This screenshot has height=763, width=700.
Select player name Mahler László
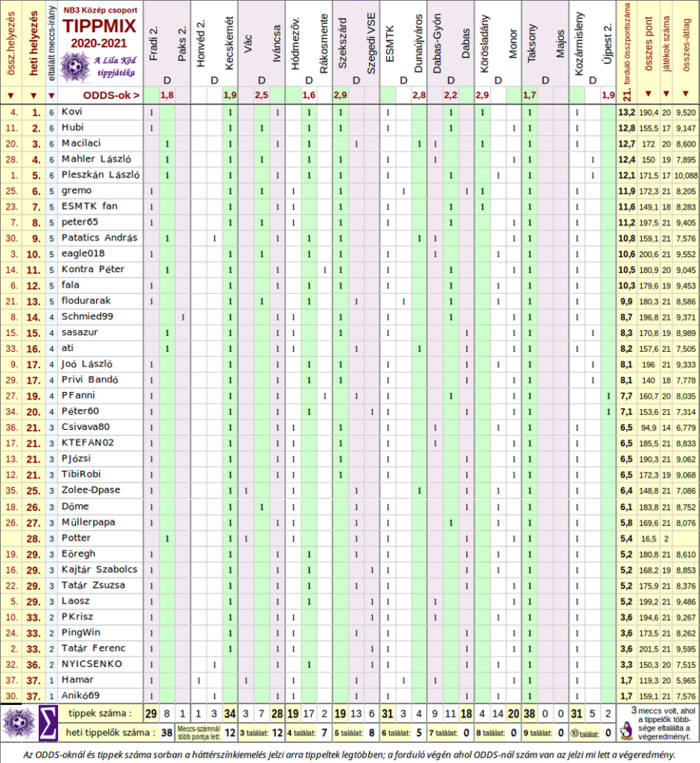(x=96, y=159)
